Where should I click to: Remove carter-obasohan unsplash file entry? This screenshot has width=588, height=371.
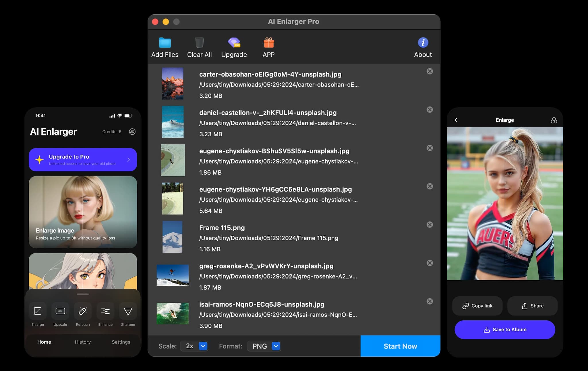coord(430,71)
